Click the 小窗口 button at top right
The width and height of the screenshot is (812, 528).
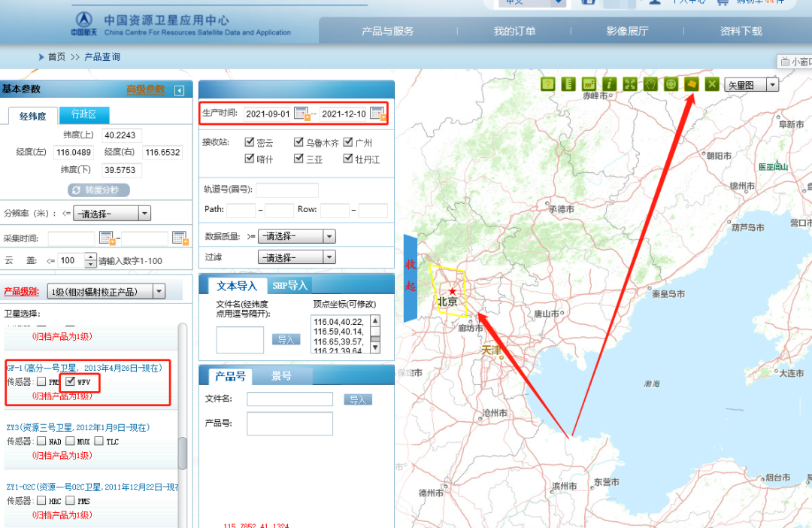tap(795, 62)
